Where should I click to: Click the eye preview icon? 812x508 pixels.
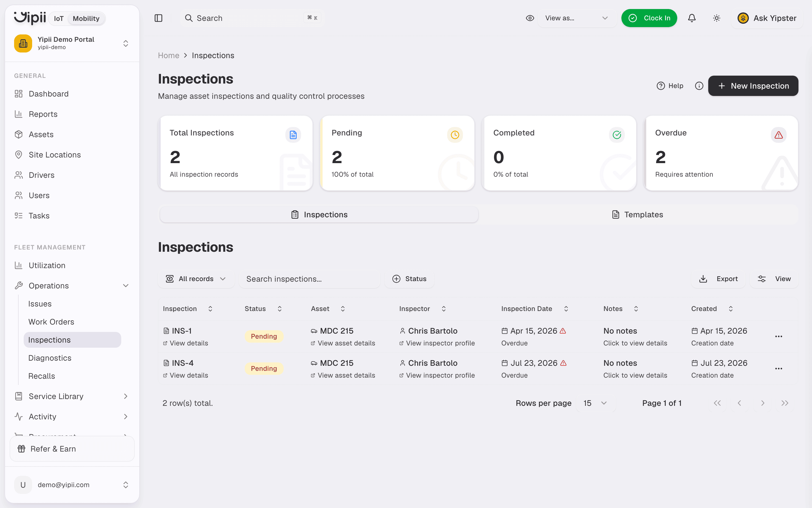[x=530, y=18]
